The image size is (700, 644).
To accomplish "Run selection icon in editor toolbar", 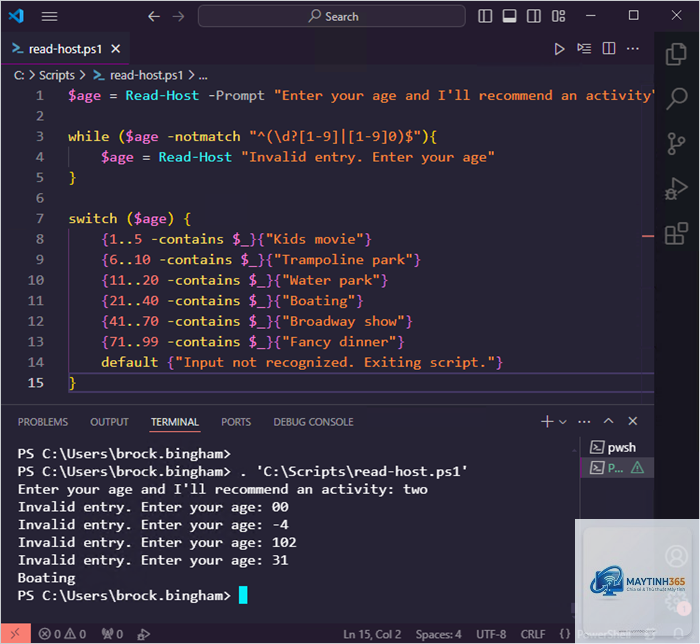I will point(584,48).
